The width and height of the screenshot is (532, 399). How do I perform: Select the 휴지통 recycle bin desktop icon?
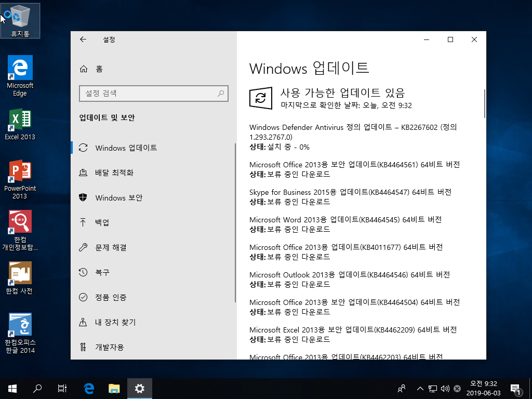(x=20, y=21)
